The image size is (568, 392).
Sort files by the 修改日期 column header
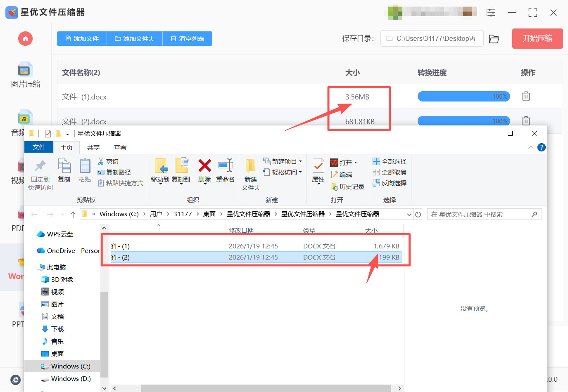[x=241, y=230]
